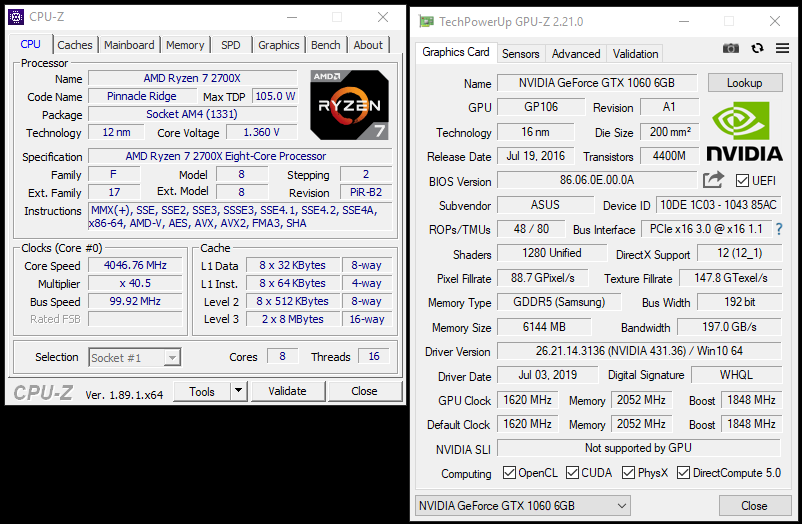The width and height of the screenshot is (802, 524).
Task: Select the CPU tab
Action: point(31,44)
